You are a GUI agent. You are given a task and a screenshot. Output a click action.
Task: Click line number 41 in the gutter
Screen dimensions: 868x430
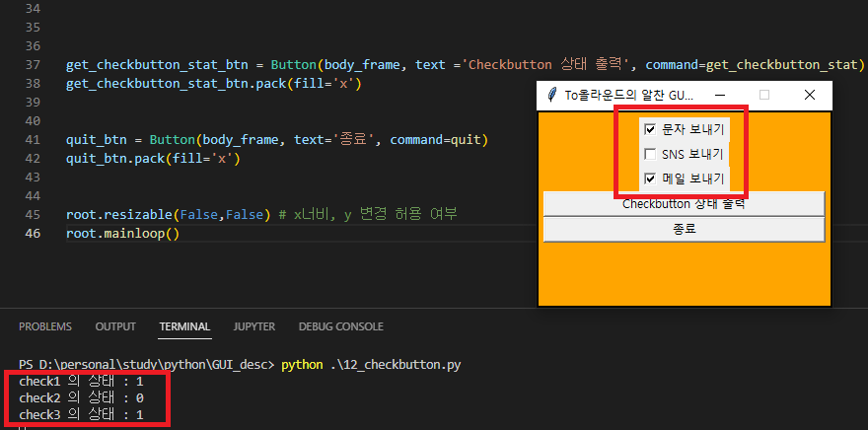[x=33, y=139]
